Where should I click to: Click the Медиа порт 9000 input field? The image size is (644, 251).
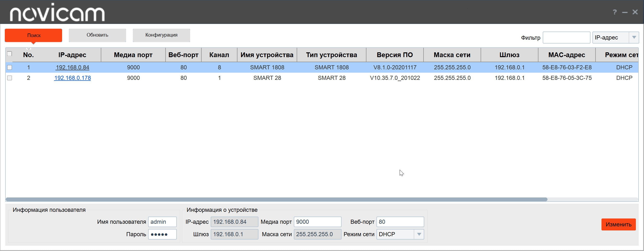tap(317, 222)
